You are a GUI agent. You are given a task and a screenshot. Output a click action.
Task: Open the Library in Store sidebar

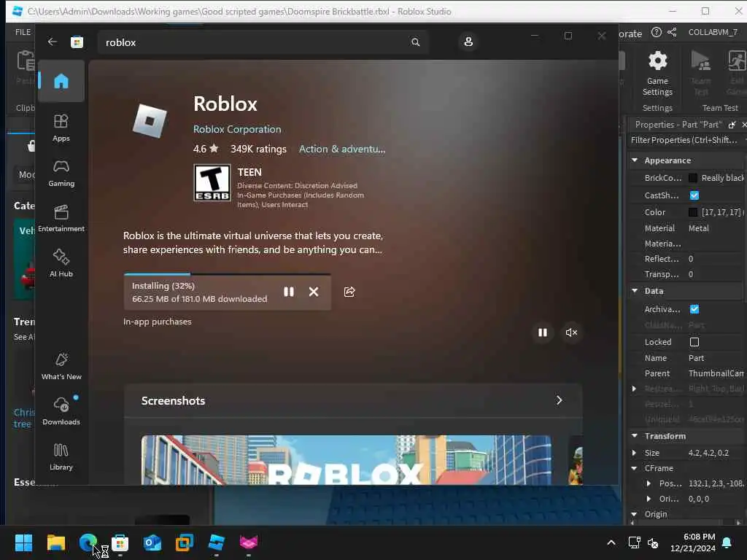(61, 456)
